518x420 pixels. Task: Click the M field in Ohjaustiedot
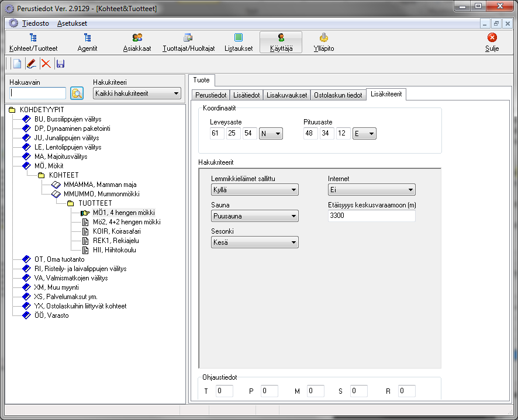(x=316, y=391)
